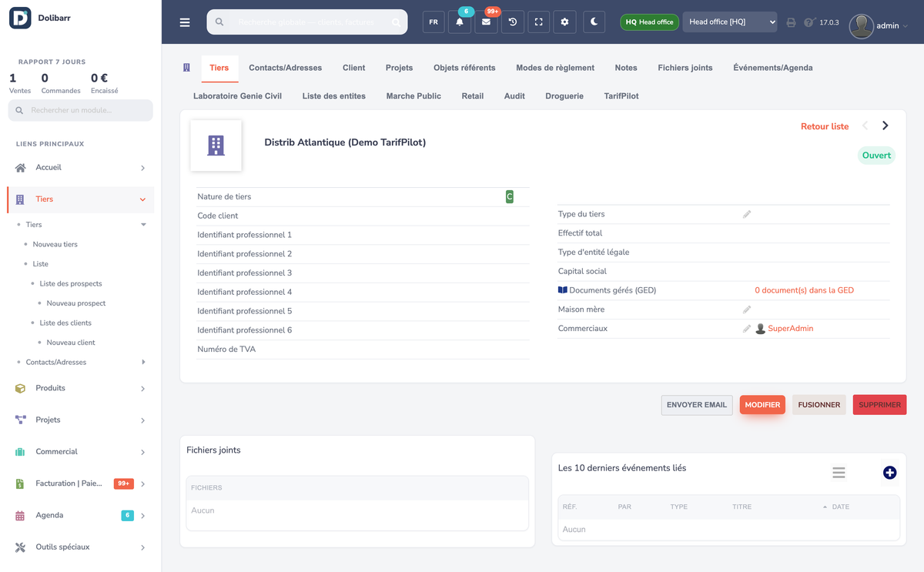Open the 0 document(s) dans la GED link
This screenshot has height=572, width=924.
[804, 290]
